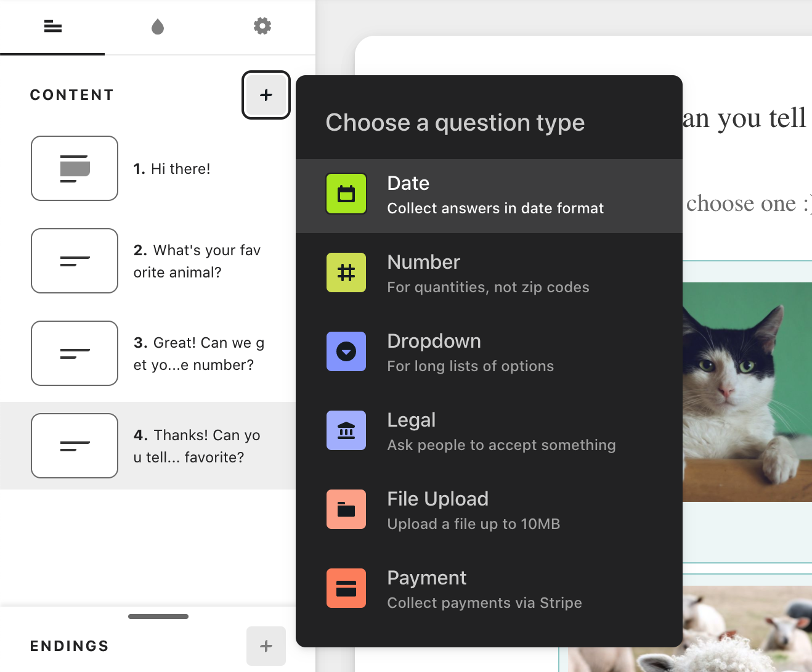Click the question 4 block icon
The height and width of the screenshot is (672, 812).
pos(75,446)
